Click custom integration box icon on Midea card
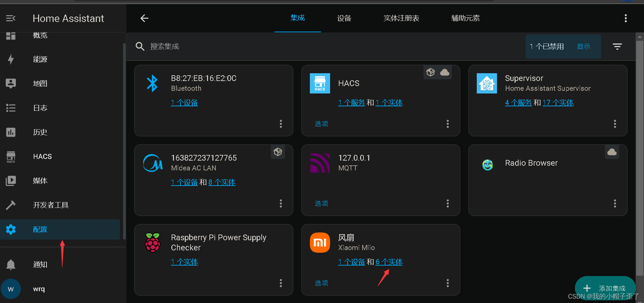The height and width of the screenshot is (303, 644). [x=278, y=152]
